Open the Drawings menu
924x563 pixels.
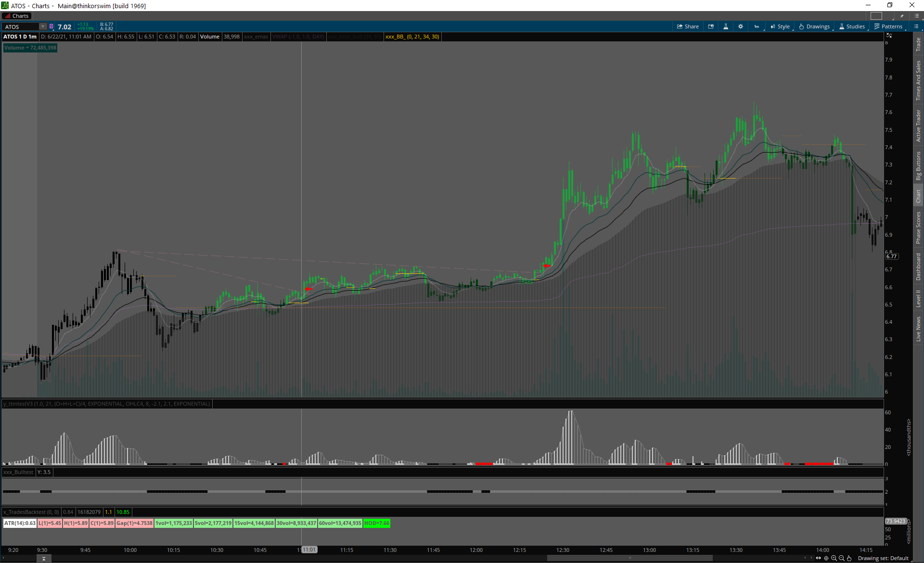(814, 26)
